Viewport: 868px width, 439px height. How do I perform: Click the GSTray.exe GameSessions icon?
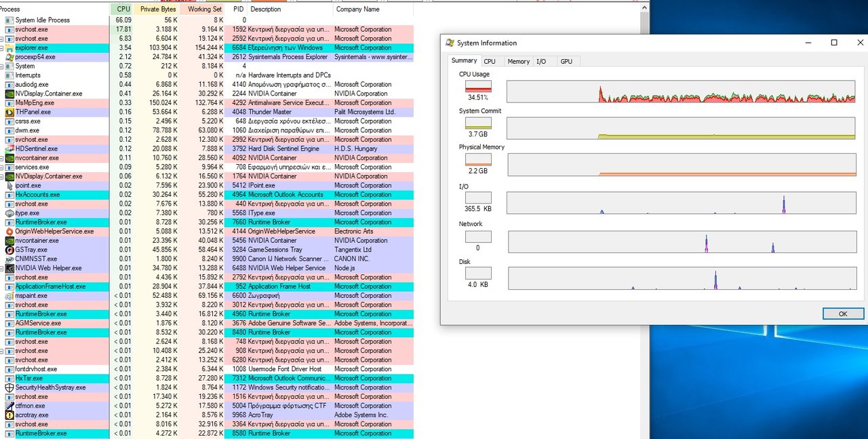[x=9, y=250]
